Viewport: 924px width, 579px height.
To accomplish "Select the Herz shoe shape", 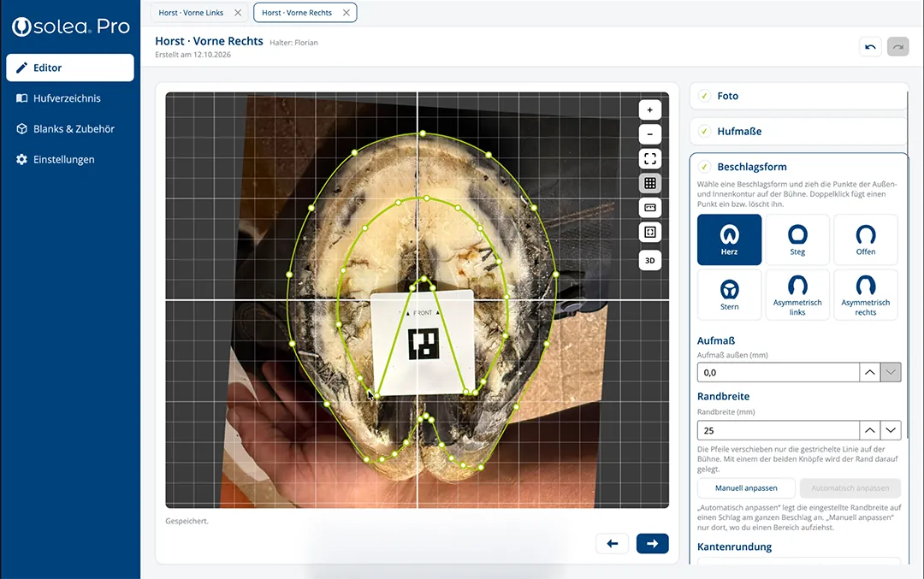I will click(x=730, y=239).
